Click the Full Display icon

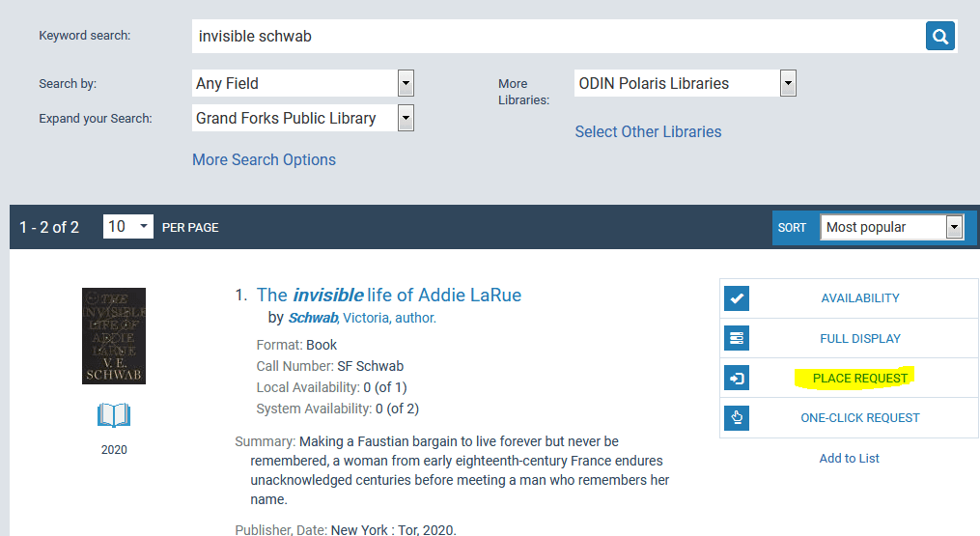pos(737,338)
